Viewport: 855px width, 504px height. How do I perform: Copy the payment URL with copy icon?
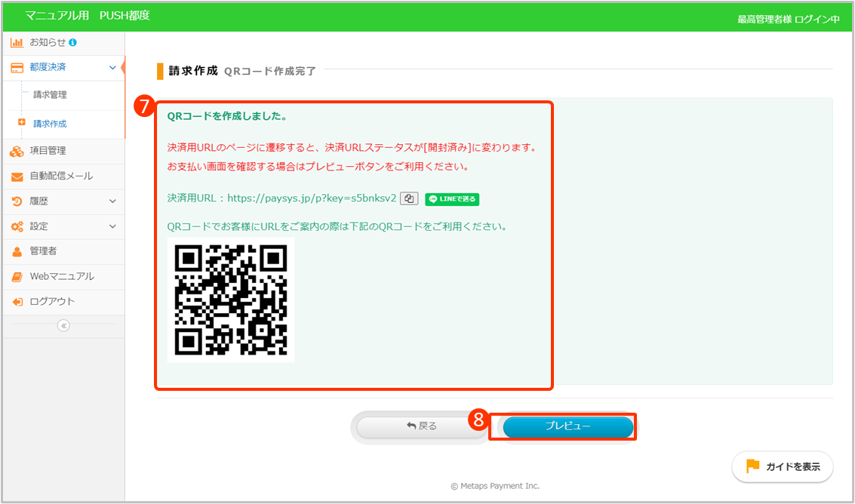(409, 198)
